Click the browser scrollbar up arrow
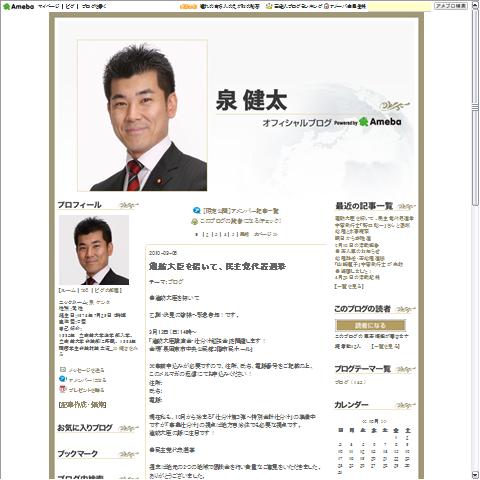 (475, 5)
